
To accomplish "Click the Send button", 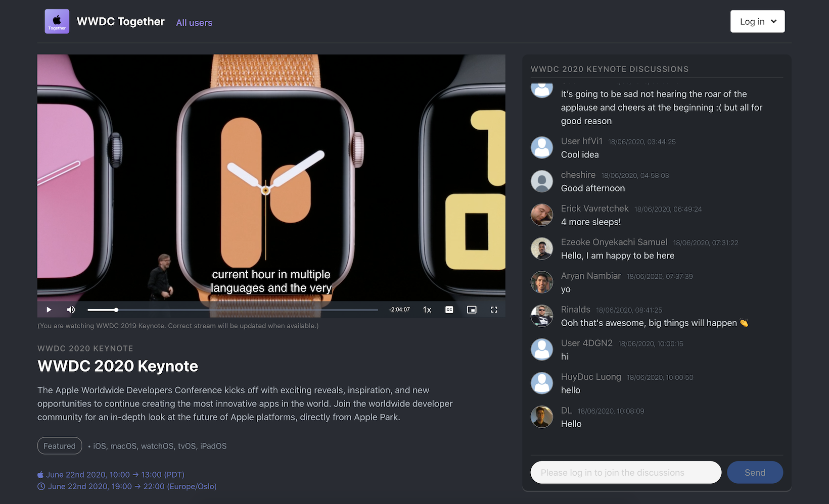I will [x=755, y=473].
